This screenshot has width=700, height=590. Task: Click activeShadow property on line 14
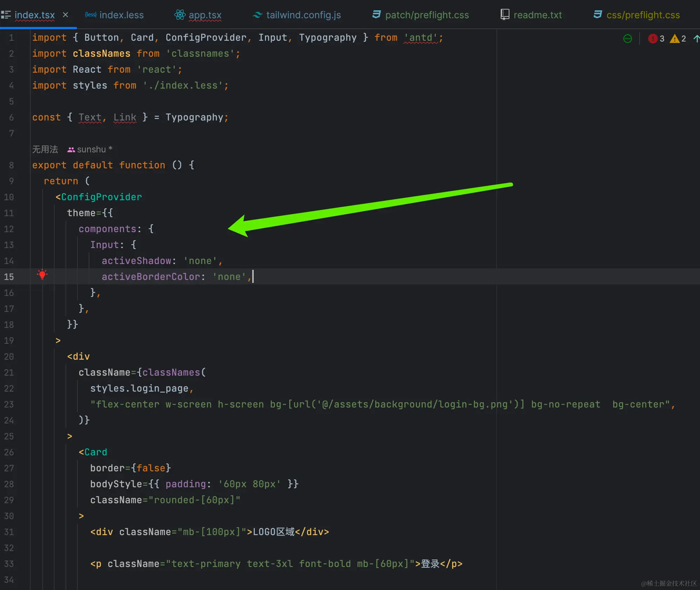[136, 261]
